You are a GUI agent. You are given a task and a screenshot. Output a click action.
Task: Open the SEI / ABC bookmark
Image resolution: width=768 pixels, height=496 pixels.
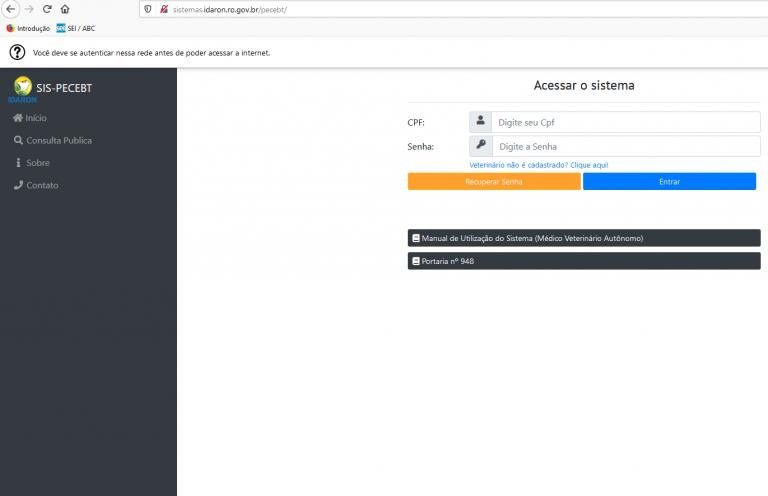76,28
